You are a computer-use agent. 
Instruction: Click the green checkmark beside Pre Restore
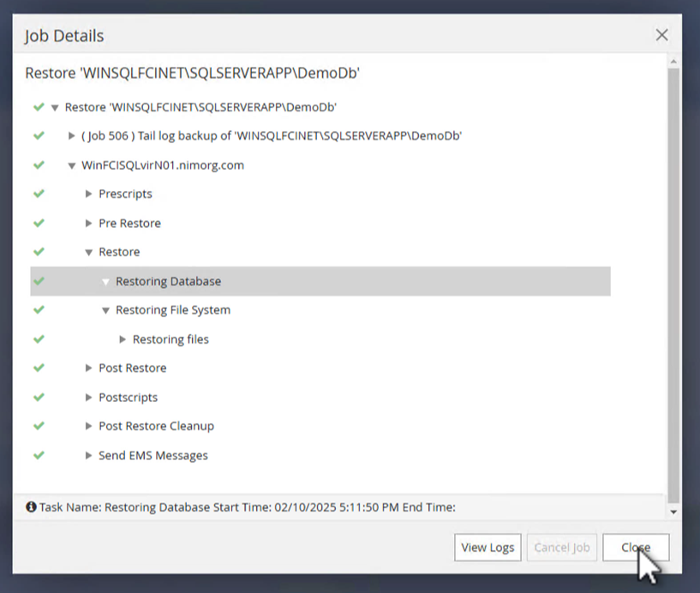[39, 223]
